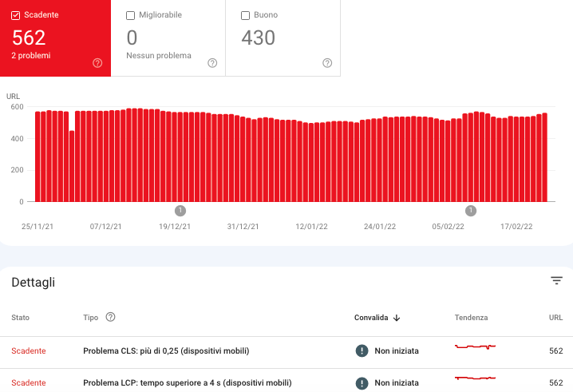The width and height of the screenshot is (573, 392).
Task: Click help icon in Scadente card
Action: (x=97, y=63)
